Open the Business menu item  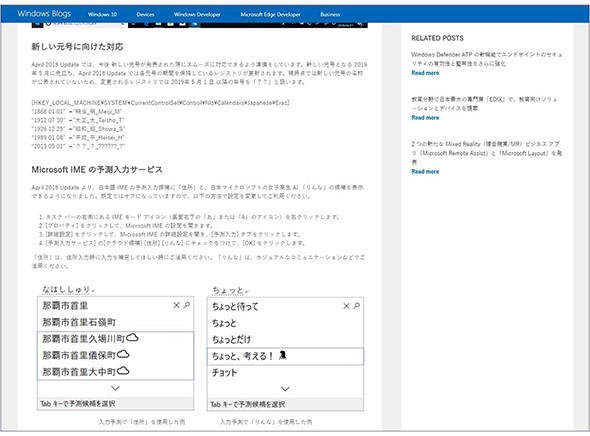(330, 15)
